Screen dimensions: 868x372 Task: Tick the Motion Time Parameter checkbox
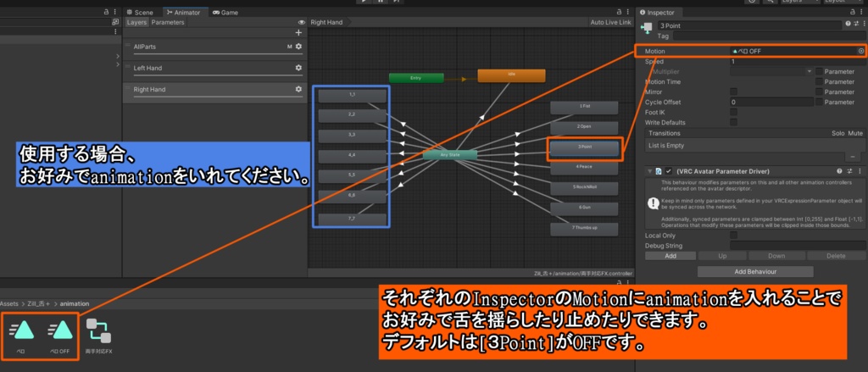click(x=819, y=81)
